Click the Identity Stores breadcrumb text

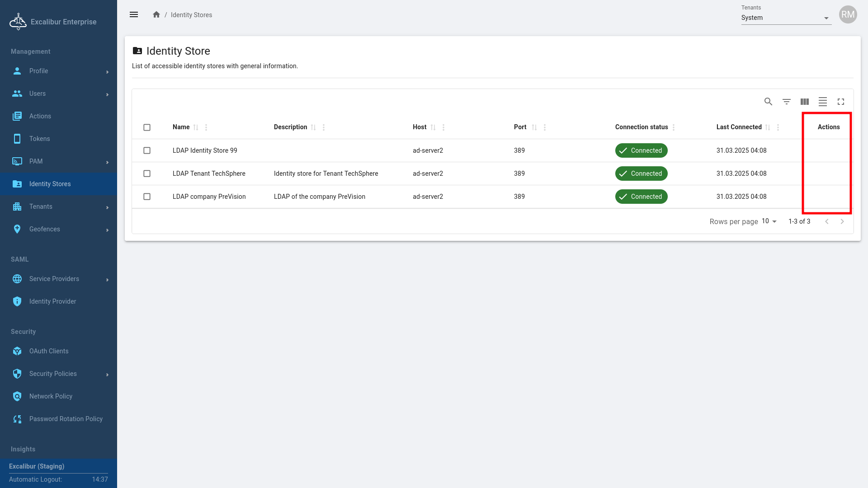click(191, 15)
